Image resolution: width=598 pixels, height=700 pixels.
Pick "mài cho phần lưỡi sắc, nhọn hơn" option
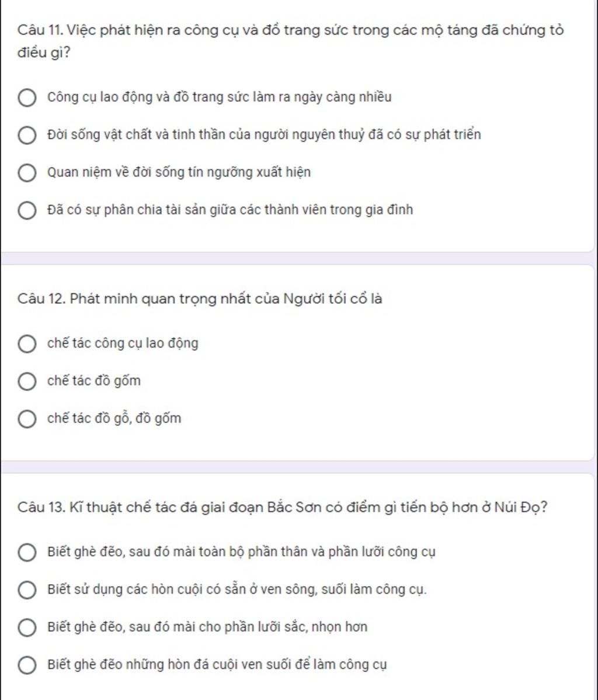tap(27, 627)
